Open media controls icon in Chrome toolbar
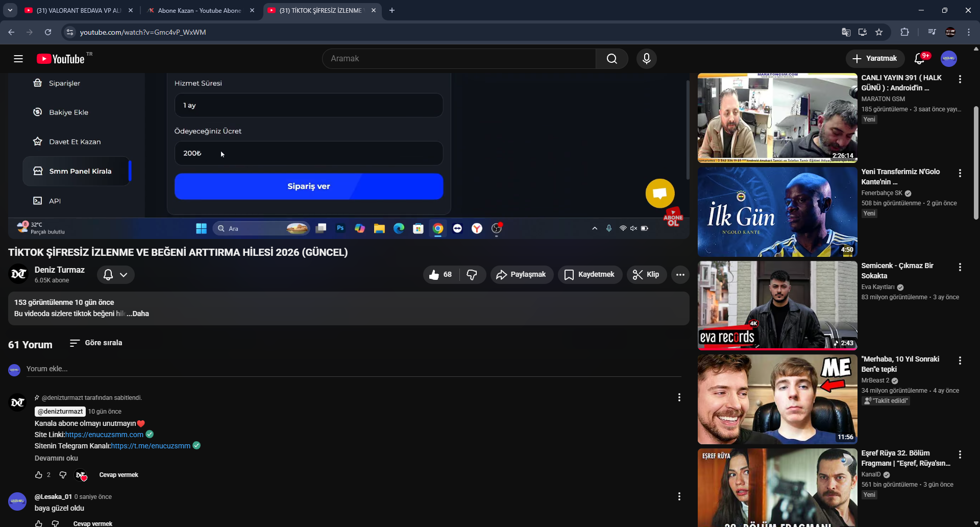 (932, 32)
